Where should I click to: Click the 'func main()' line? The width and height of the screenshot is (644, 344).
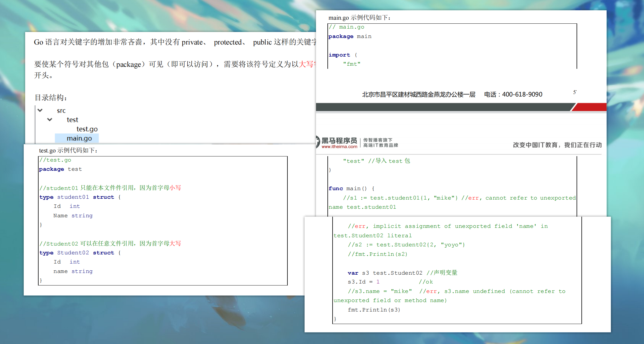point(351,188)
